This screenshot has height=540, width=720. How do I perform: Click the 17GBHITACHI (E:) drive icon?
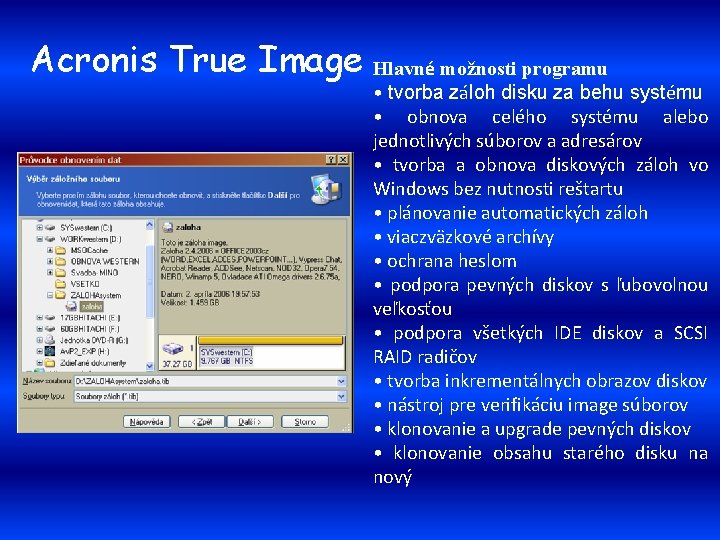(51, 318)
